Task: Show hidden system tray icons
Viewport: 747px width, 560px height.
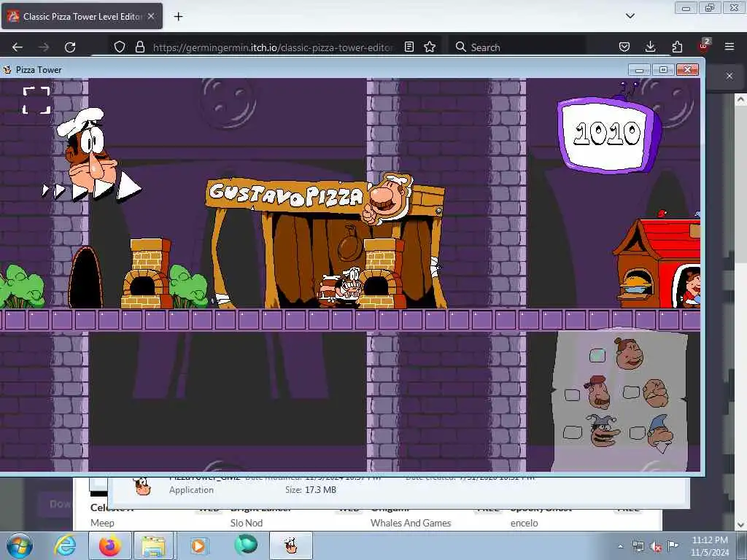Action: (x=620, y=546)
